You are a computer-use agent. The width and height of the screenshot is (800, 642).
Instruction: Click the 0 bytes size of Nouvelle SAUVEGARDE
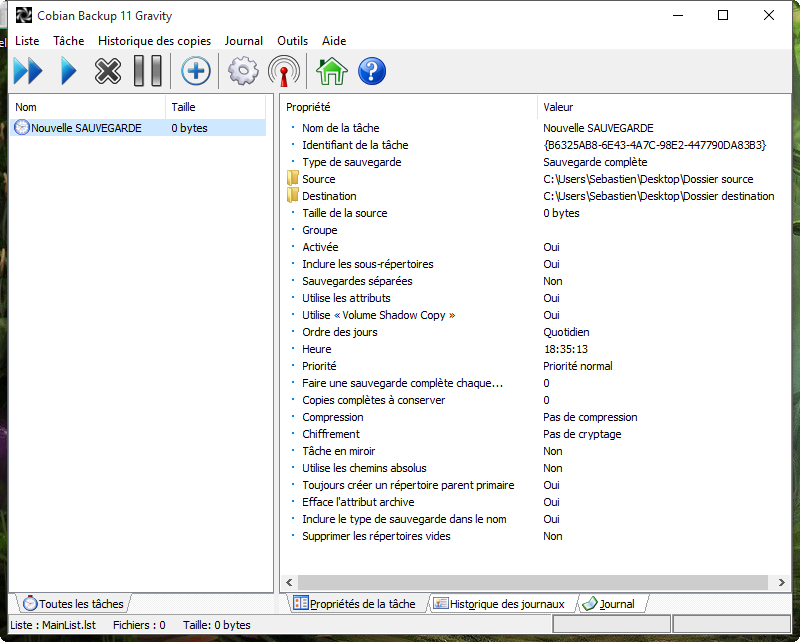pyautogui.click(x=189, y=128)
